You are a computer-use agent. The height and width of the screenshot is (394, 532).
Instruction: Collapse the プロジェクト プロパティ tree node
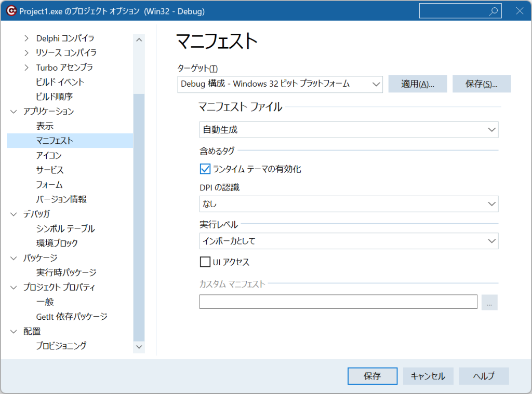pos(14,288)
